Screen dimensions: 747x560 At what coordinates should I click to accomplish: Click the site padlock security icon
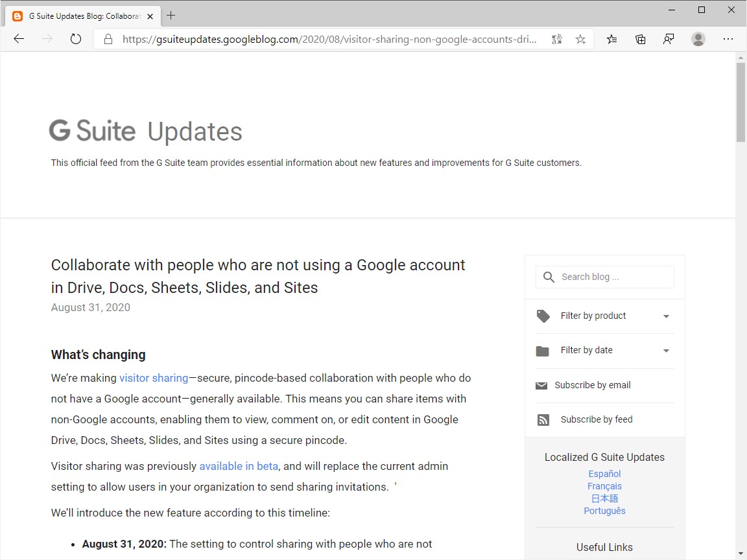[x=108, y=39]
